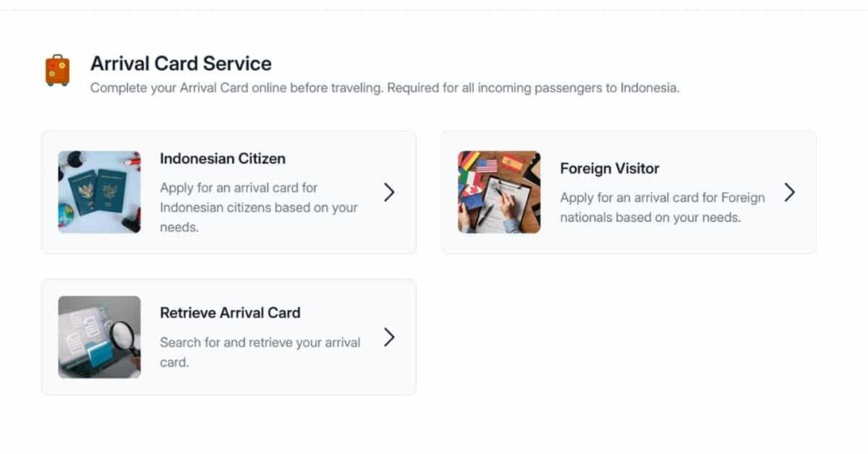
Task: Expand the Foreign Visitor chevron arrow
Action: [789, 192]
